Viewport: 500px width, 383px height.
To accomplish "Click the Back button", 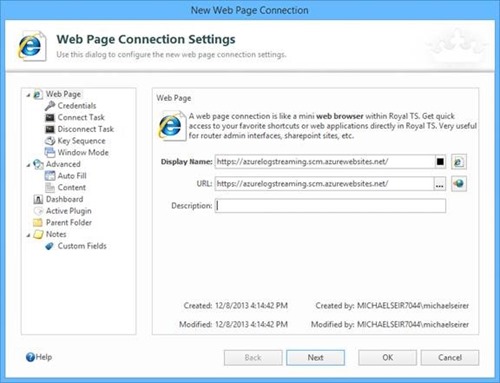I will tap(253, 358).
